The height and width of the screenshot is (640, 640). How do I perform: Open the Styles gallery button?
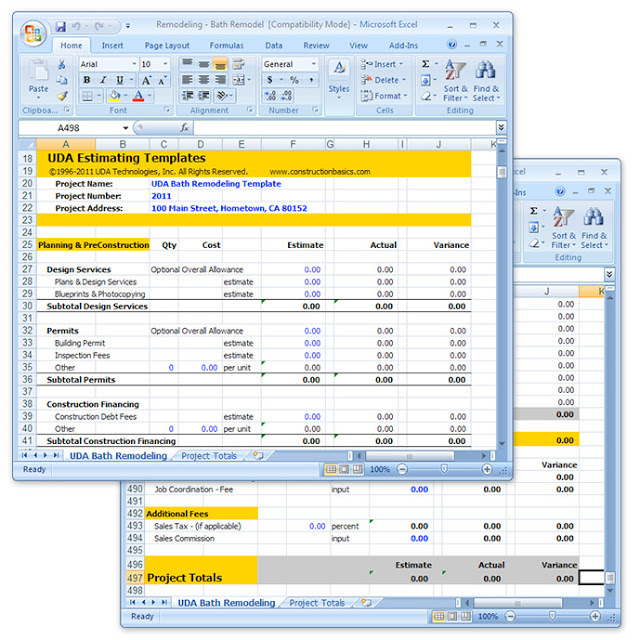[x=339, y=80]
